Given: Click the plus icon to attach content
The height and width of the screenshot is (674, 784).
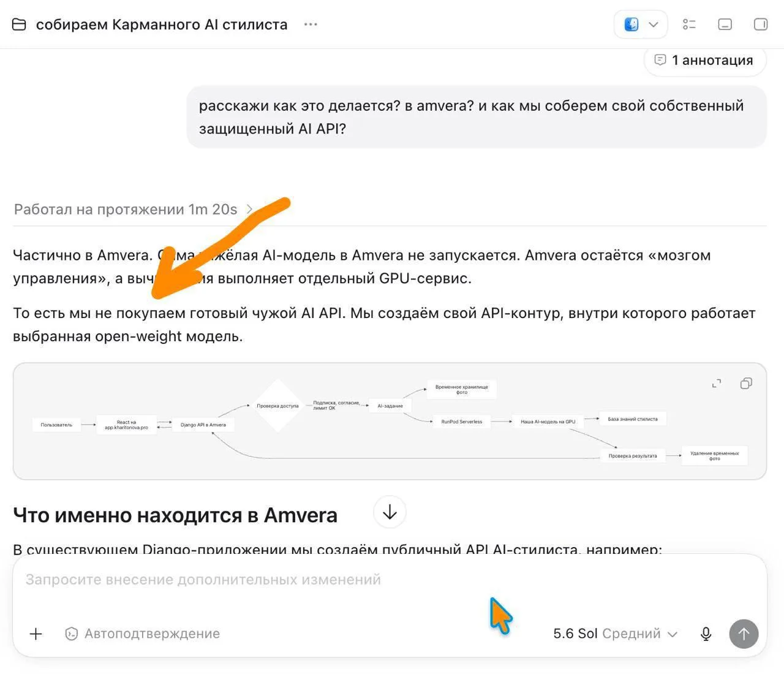Looking at the screenshot, I should [36, 634].
